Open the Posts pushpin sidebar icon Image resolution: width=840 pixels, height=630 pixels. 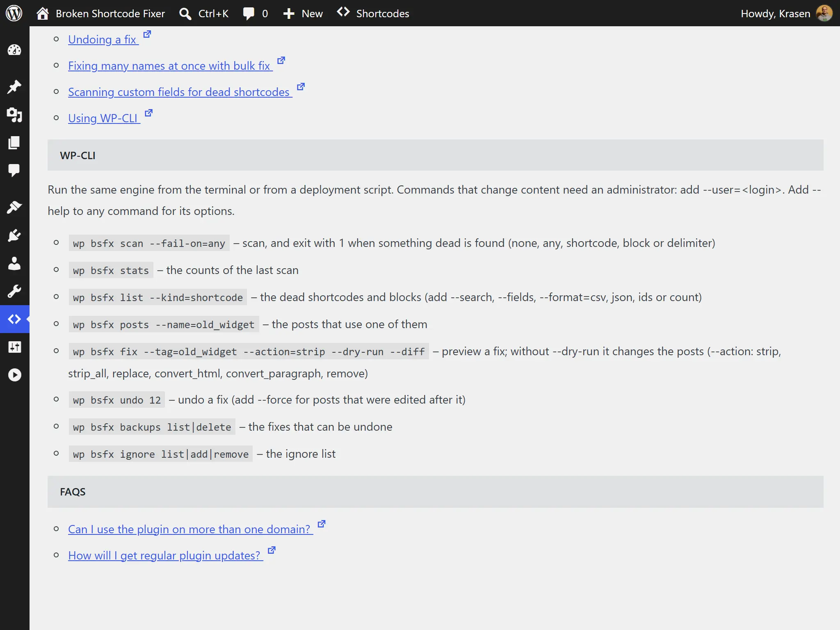14,87
